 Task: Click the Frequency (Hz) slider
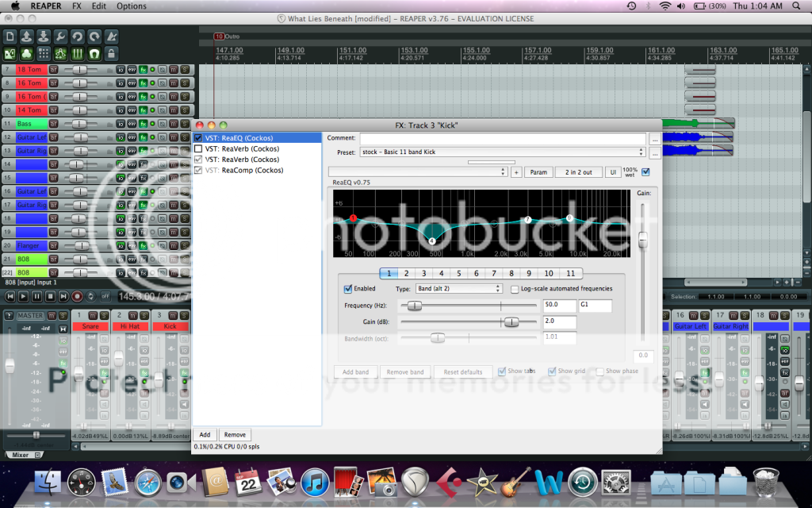coord(469,306)
